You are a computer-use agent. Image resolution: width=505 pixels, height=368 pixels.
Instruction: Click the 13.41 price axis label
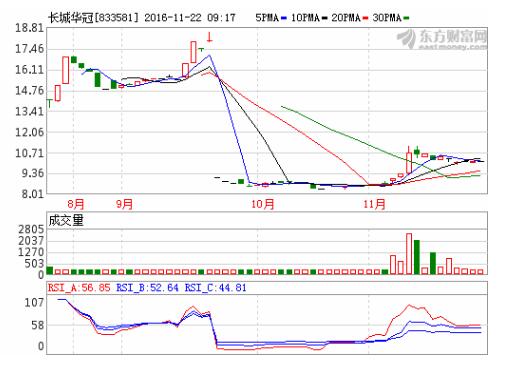pos(29,111)
